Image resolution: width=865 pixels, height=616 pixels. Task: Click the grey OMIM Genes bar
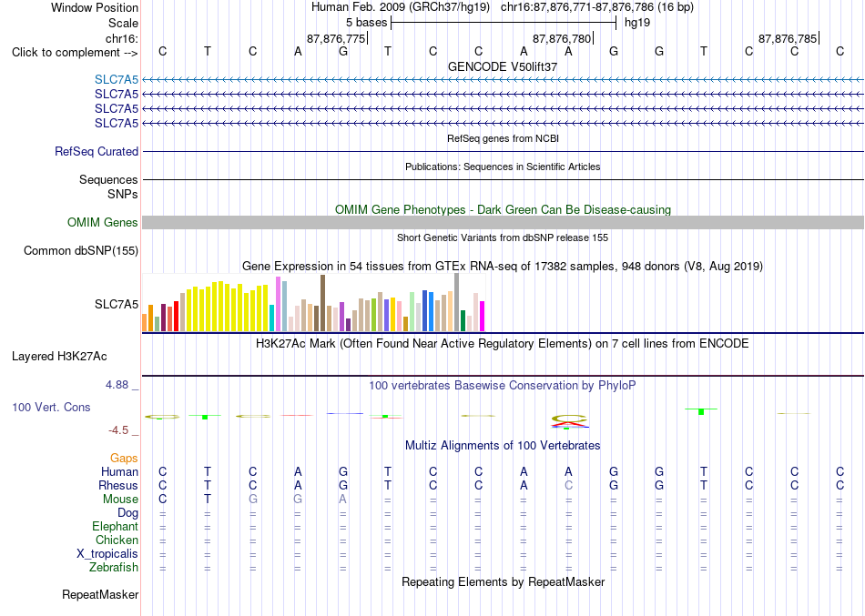(x=503, y=222)
